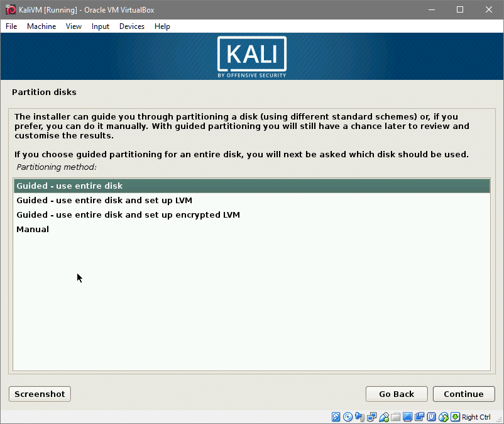Open the View menu
This screenshot has height=424, width=504.
[x=74, y=26]
